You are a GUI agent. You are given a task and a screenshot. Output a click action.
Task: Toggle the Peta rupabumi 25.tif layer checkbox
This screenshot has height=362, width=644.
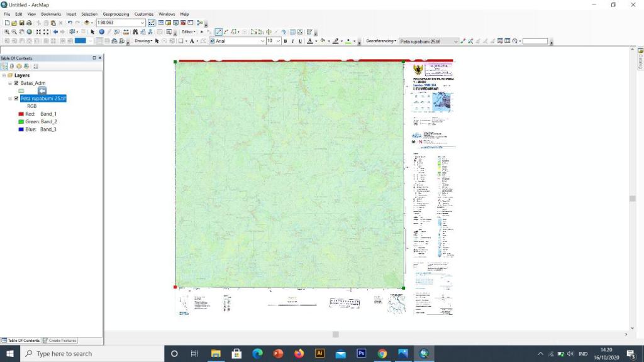[16, 99]
